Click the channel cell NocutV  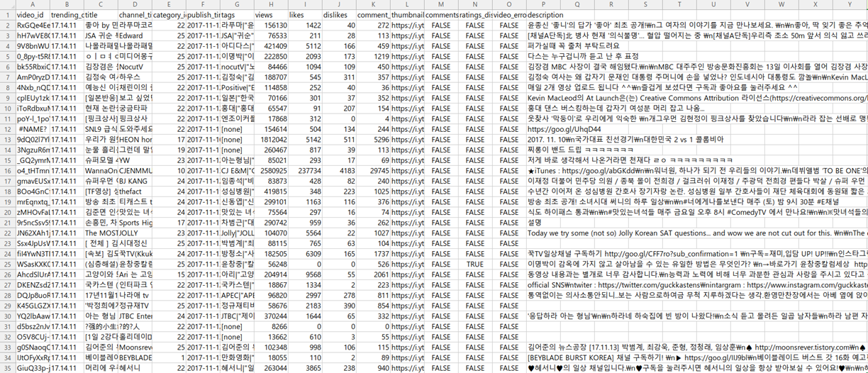pos(135,67)
